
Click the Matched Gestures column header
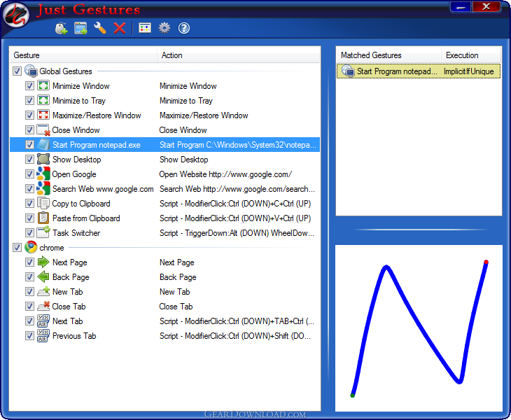pos(388,55)
